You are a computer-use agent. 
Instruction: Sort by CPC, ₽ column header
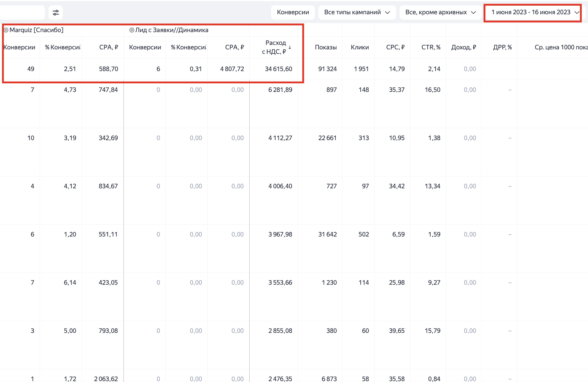(x=395, y=47)
